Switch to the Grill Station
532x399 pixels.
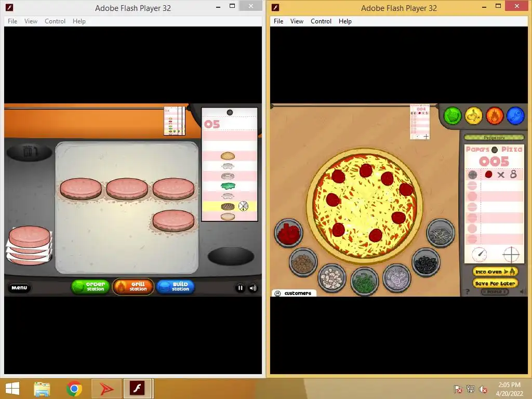click(133, 287)
